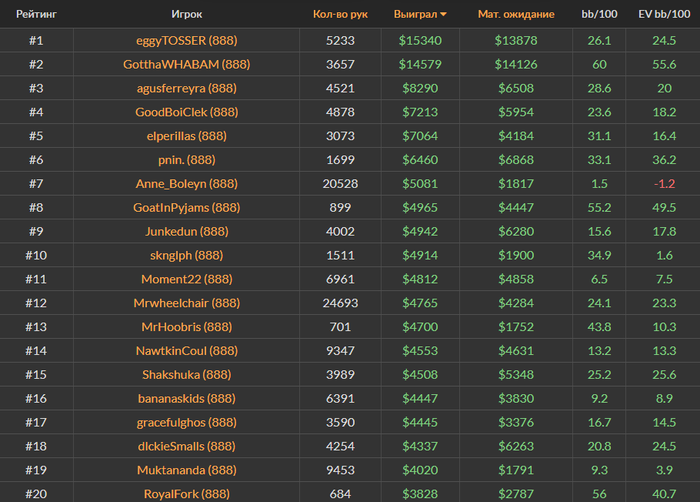The image size is (700, 502).
Task: Open eggyTOSSER (888) player profile
Action: pos(187,41)
